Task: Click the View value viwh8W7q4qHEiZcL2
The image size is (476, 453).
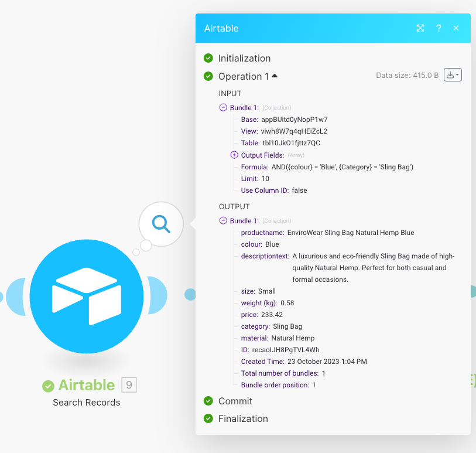Action: coord(294,131)
